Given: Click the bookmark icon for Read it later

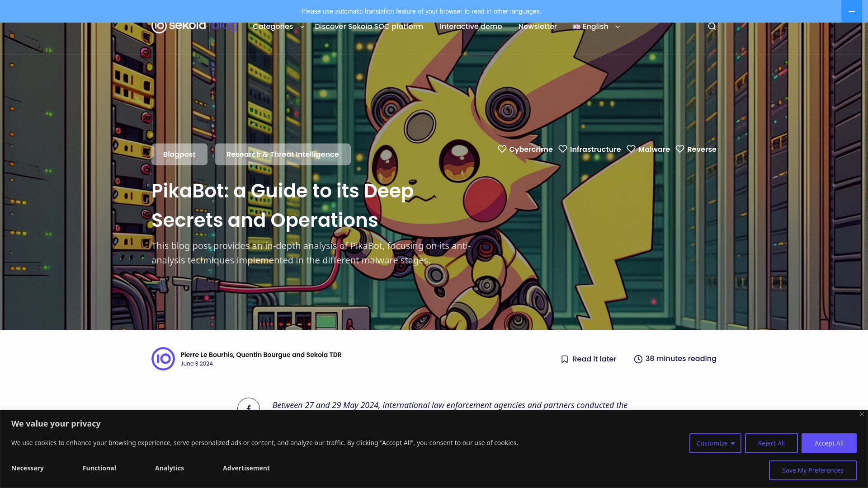Looking at the screenshot, I should (565, 359).
